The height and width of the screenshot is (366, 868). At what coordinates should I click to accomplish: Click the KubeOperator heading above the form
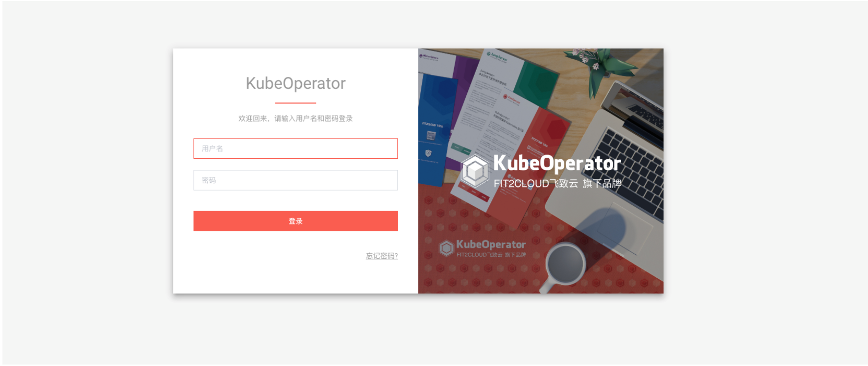tap(295, 83)
